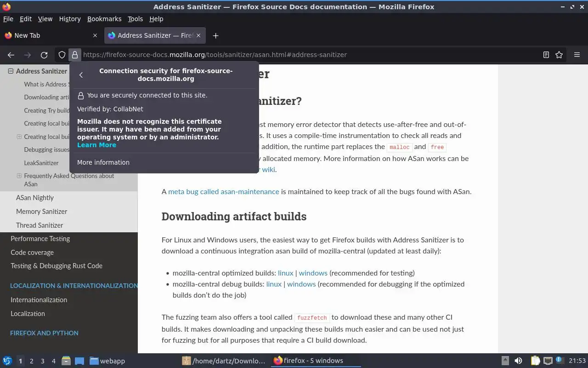Open a new tab with plus button
This screenshot has height=368, width=588.
[x=215, y=35]
